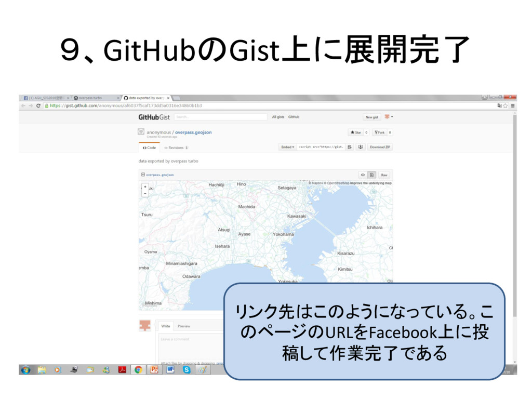The height and width of the screenshot is (399, 532).
Task: Select the Code tab
Action: tap(149, 148)
